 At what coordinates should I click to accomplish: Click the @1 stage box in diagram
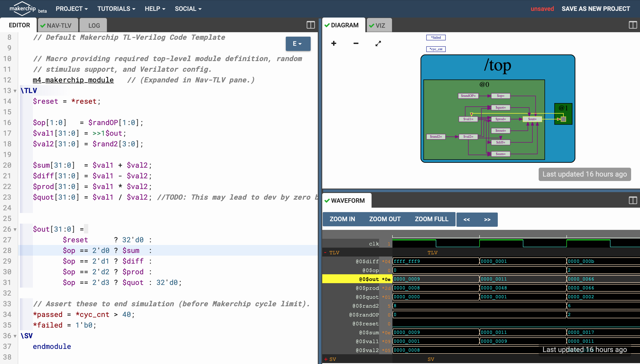(563, 114)
